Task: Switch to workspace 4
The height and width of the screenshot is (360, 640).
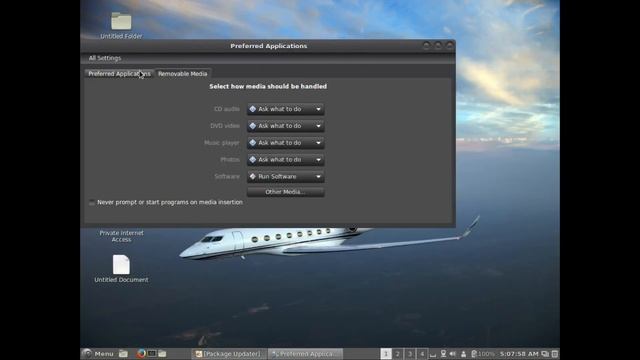Action: [x=422, y=353]
